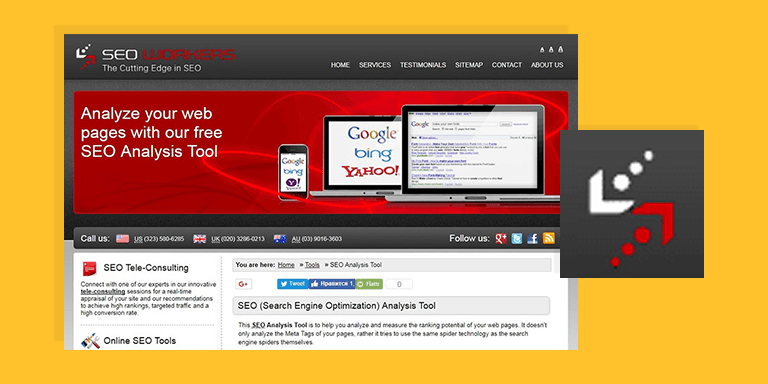Open the SERVICES menu item
The image size is (768, 384).
click(375, 65)
